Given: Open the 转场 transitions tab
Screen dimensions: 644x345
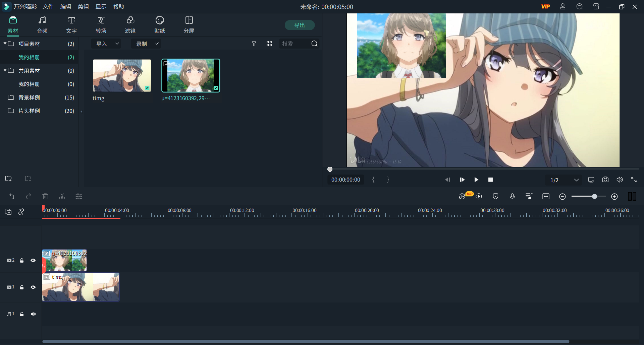Looking at the screenshot, I should coord(101,25).
